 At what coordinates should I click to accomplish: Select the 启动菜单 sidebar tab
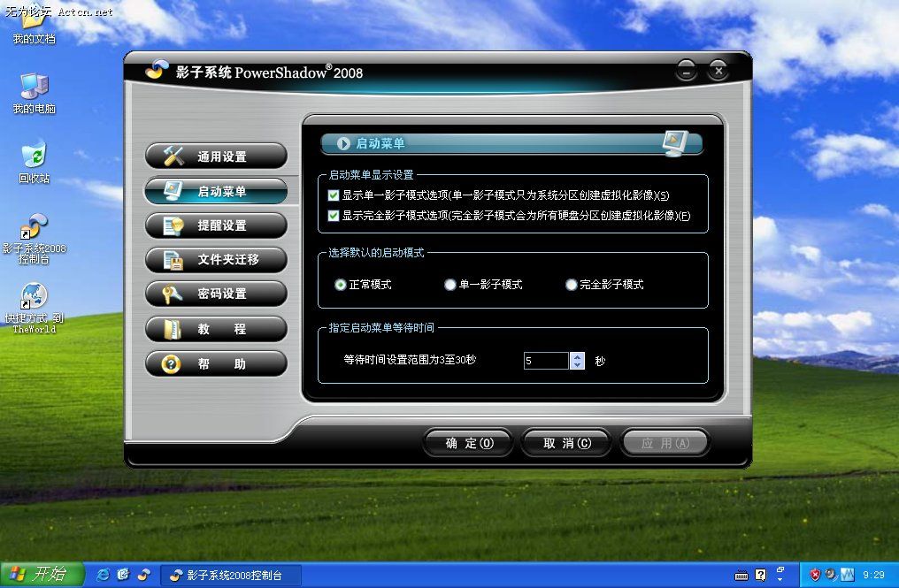pos(216,191)
